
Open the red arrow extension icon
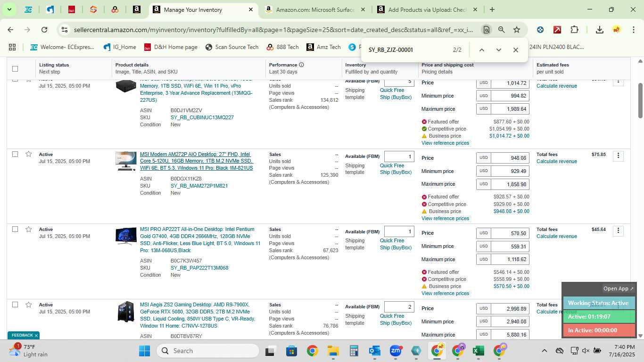pyautogui.click(x=557, y=30)
